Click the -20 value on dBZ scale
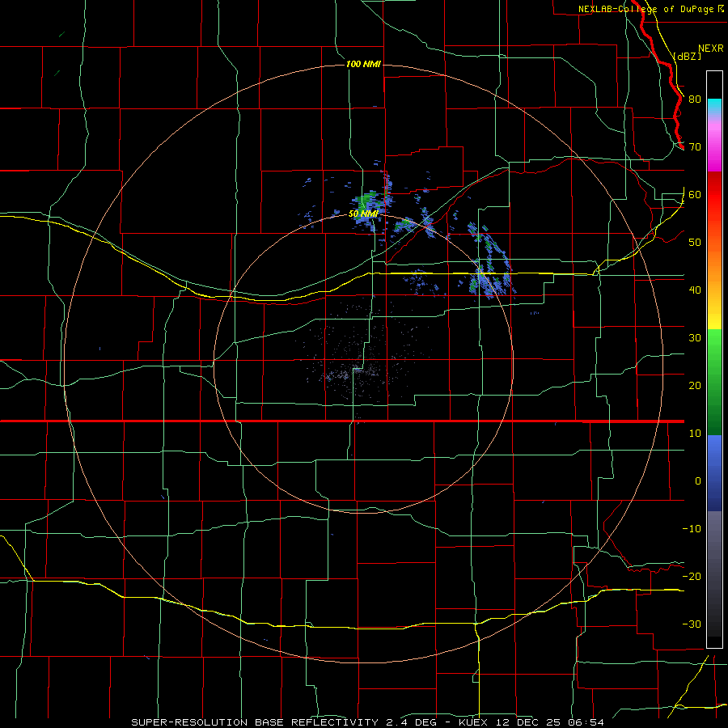Viewport: 728px width, 728px height. tap(692, 577)
